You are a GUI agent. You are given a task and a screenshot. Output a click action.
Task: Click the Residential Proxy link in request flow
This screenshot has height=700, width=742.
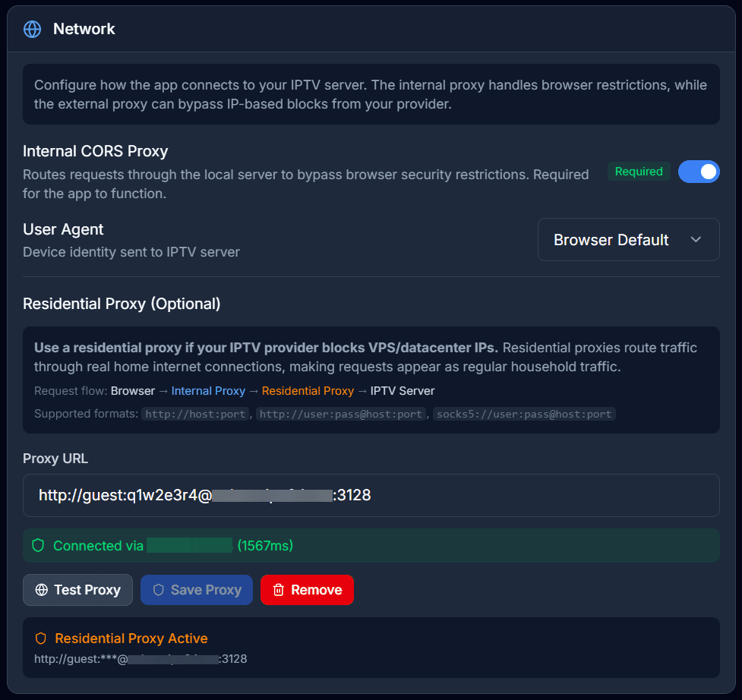click(308, 390)
